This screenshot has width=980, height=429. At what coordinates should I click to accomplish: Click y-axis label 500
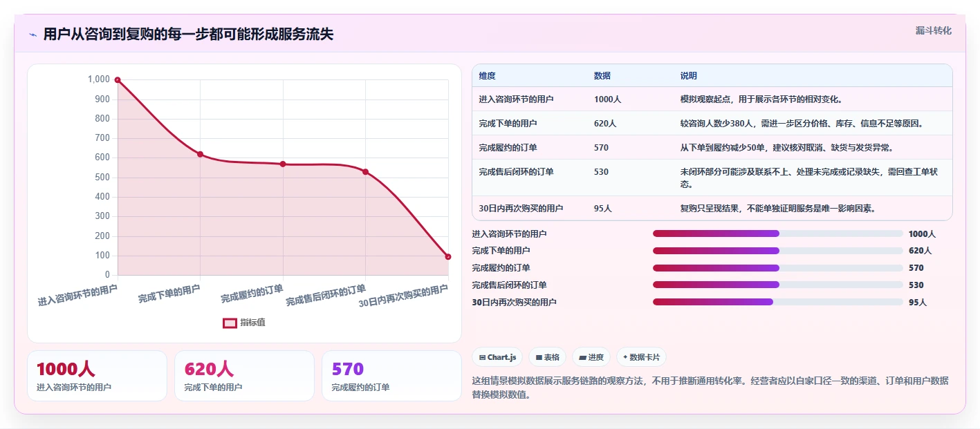[x=102, y=178]
